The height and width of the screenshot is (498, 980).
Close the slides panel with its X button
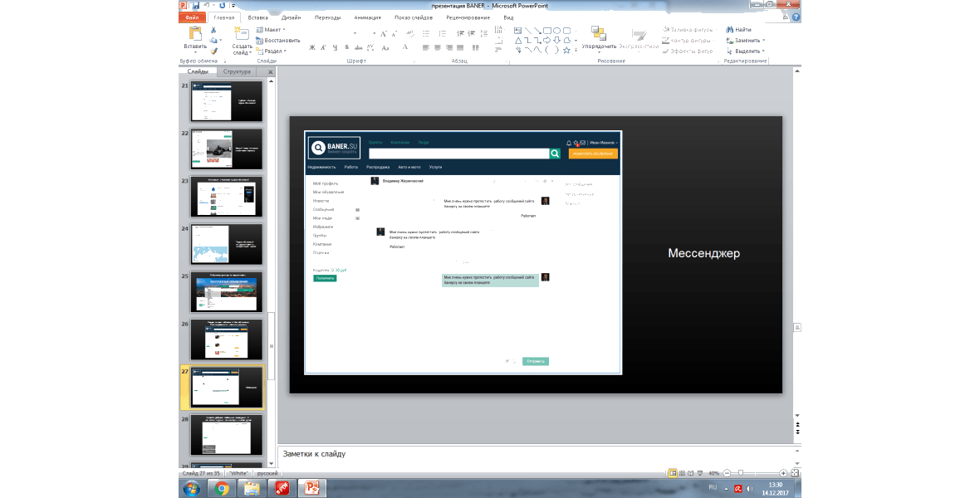[x=270, y=72]
